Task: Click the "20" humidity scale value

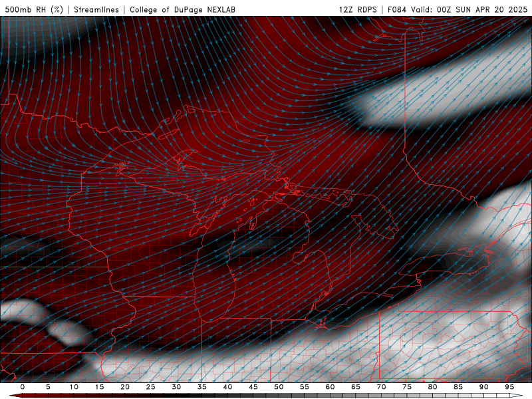Action: pyautogui.click(x=125, y=387)
